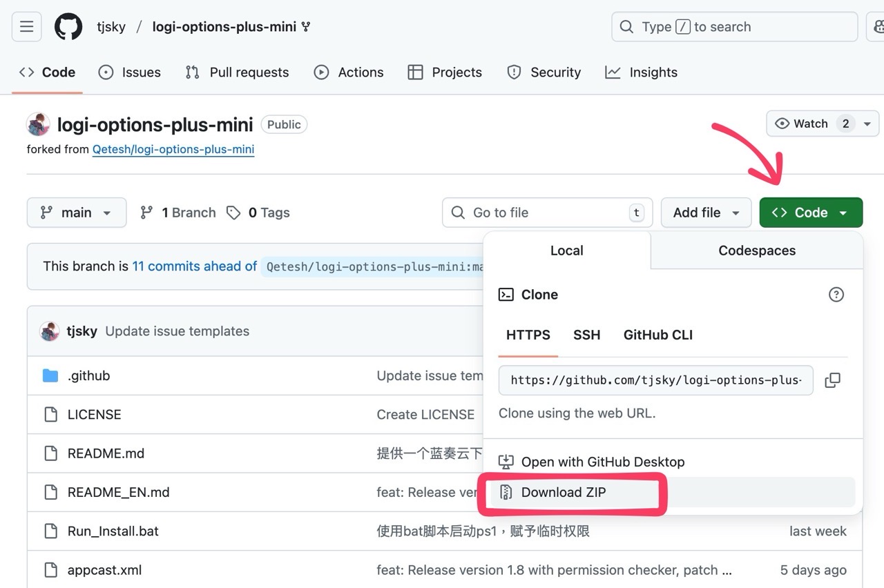The image size is (884, 588).
Task: Select the GitHub CLI clone tab
Action: (x=657, y=335)
